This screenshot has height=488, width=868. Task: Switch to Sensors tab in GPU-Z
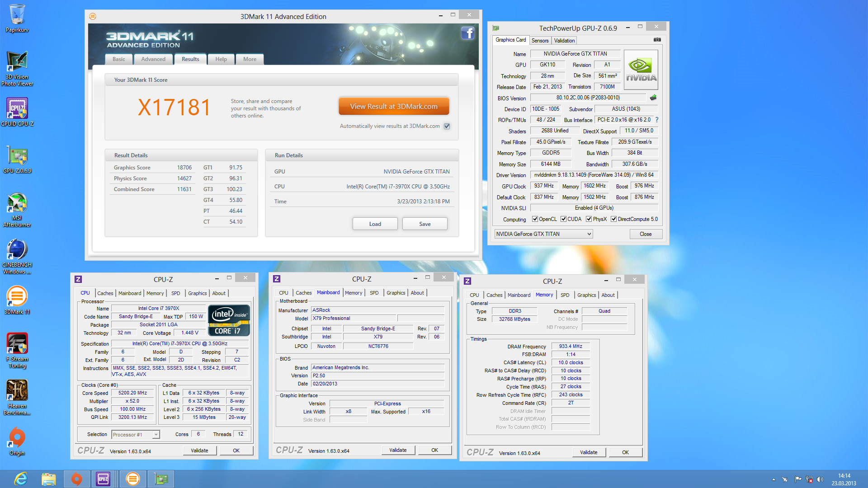[x=540, y=41]
